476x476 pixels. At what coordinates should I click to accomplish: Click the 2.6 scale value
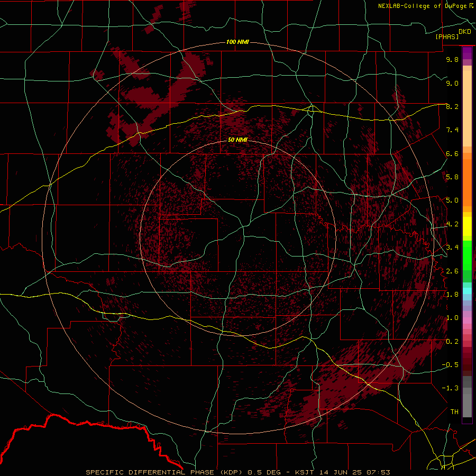coord(452,271)
